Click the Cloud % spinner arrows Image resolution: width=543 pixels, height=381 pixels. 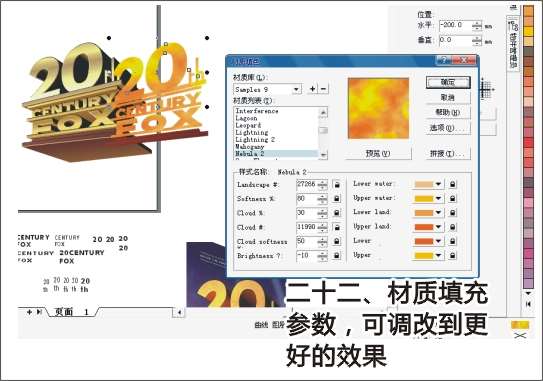pyautogui.click(x=322, y=213)
